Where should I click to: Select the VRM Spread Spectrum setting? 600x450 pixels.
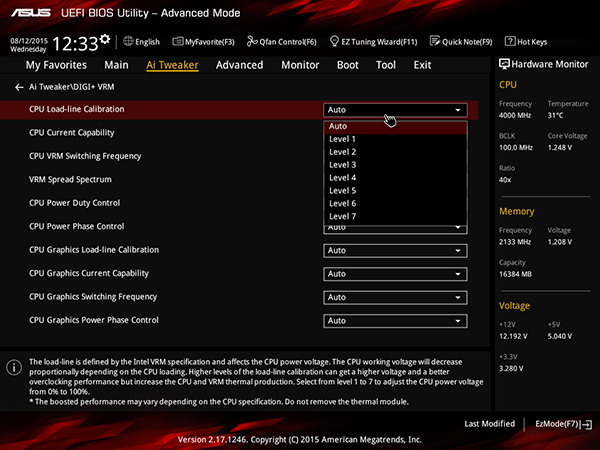70,179
